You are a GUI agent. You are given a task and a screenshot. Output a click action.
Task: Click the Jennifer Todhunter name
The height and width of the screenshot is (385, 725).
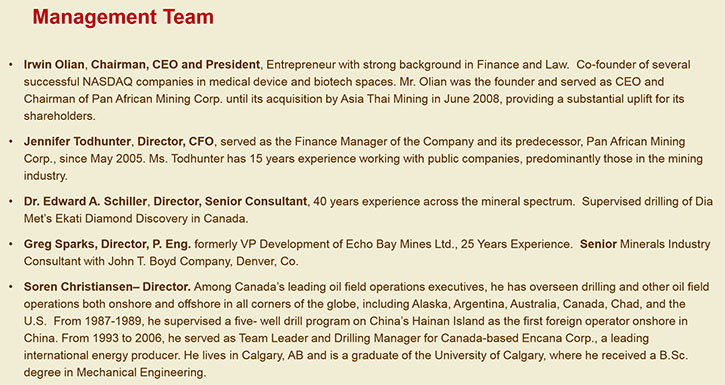point(77,141)
